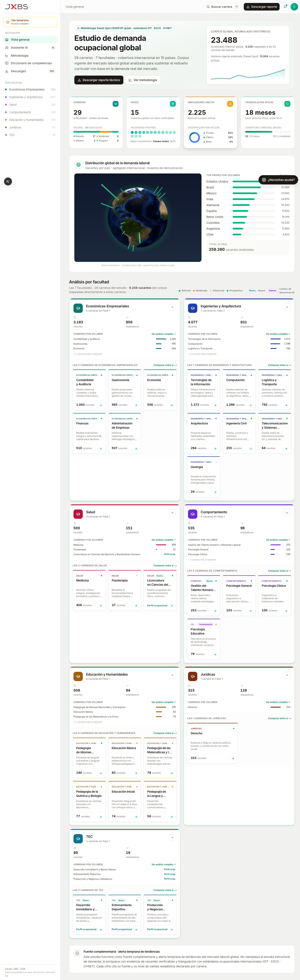This screenshot has height=980, width=300.
Task: Click Descargar reporte técnico button
Action: [x=99, y=80]
